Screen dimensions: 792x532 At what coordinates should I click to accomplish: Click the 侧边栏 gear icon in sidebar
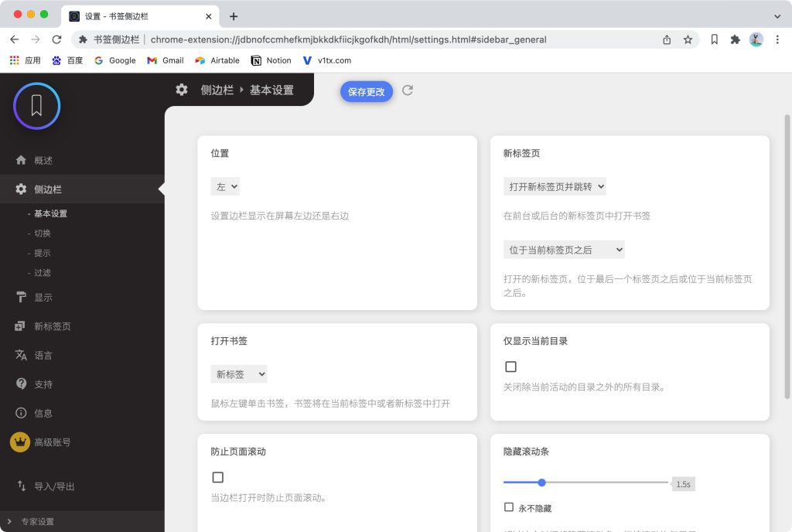21,189
